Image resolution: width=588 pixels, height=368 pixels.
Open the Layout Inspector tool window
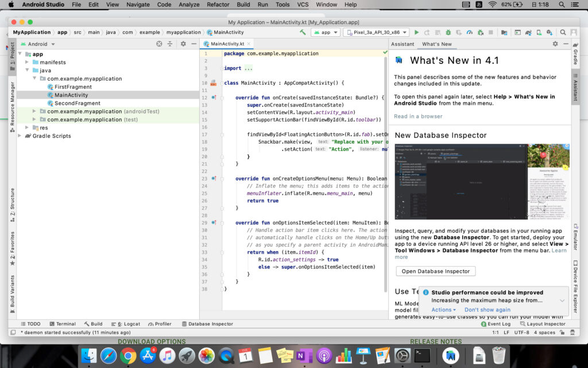(x=542, y=324)
